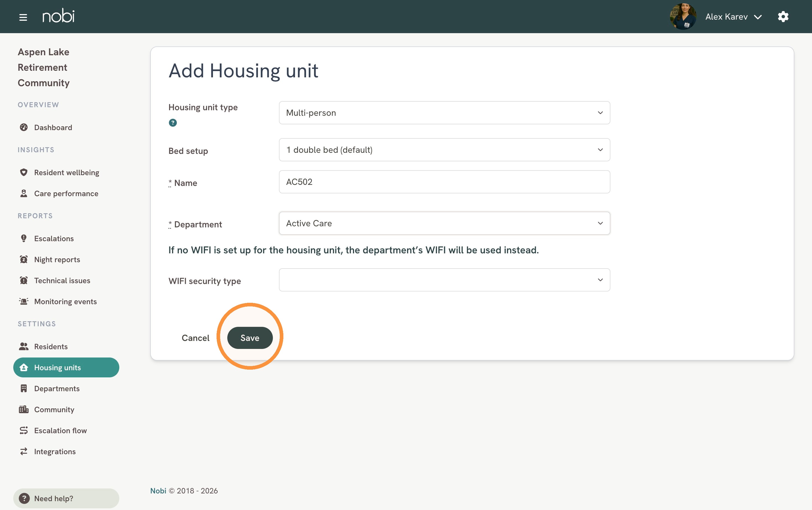Open Escalation flow settings
This screenshot has height=510, width=812.
tap(60, 430)
